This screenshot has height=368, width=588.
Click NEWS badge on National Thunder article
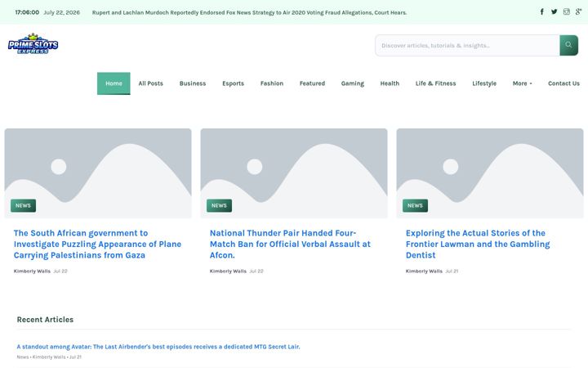click(219, 205)
